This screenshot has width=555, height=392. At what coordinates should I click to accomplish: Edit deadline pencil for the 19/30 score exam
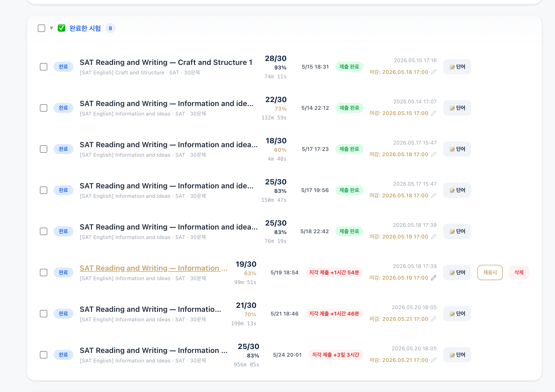click(x=434, y=278)
